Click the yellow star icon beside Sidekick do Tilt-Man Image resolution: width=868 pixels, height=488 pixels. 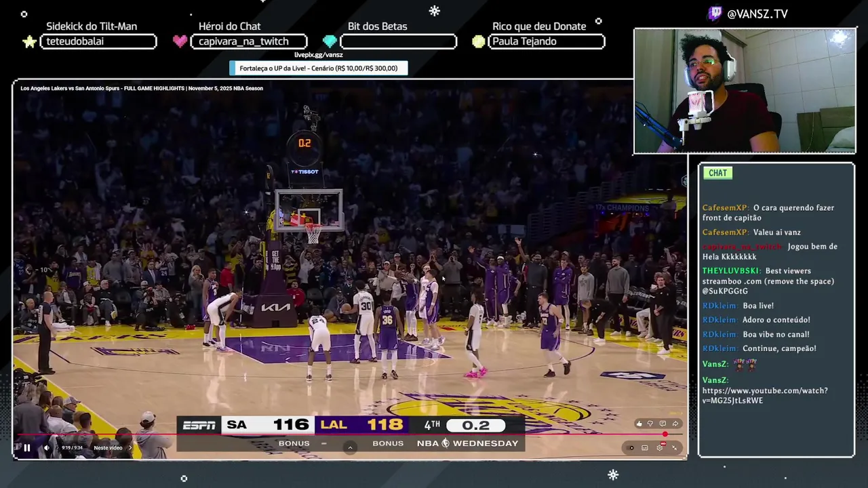30,41
